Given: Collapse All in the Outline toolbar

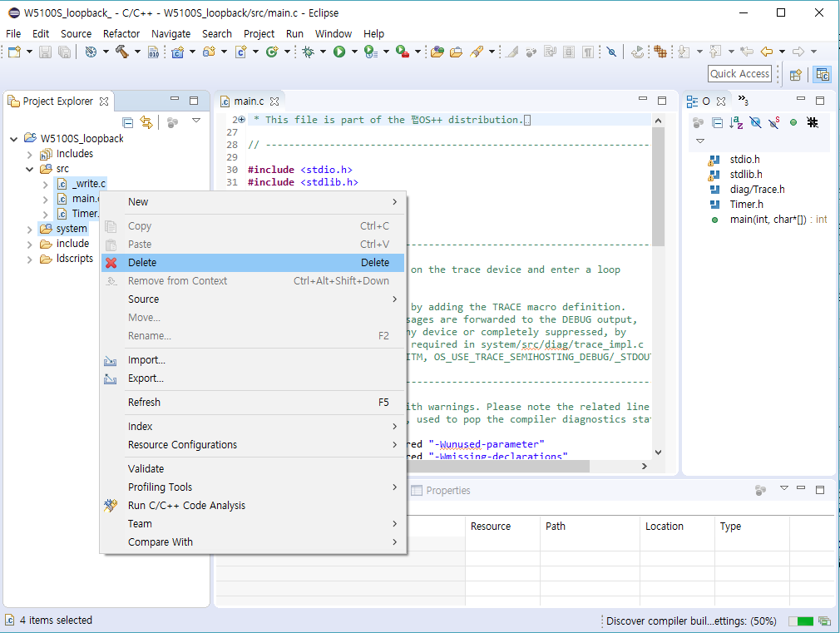Looking at the screenshot, I should pos(717,123).
